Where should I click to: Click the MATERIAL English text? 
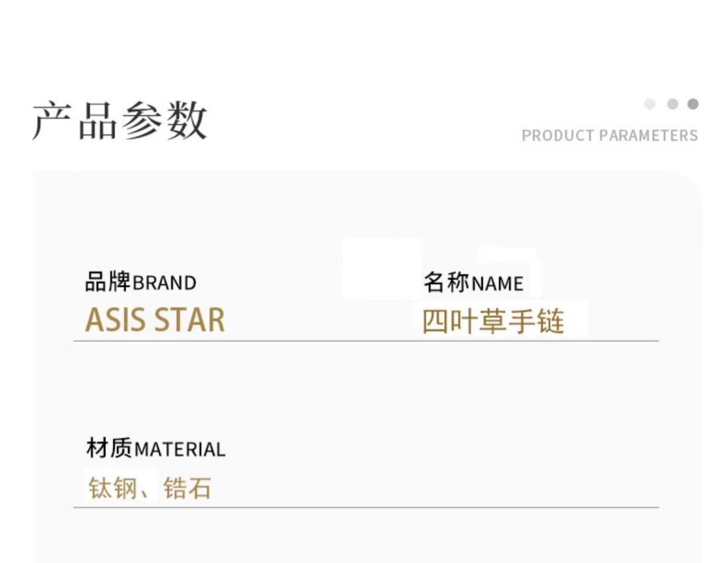pos(180,450)
